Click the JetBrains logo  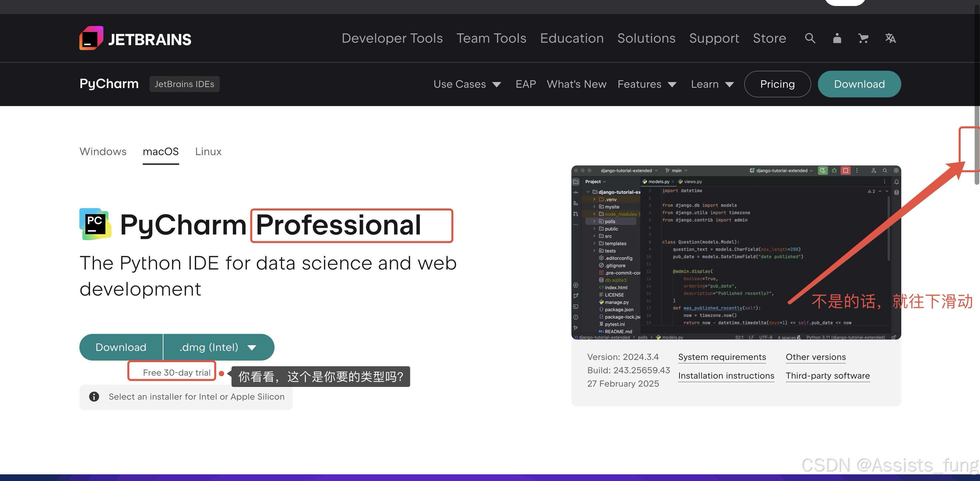tap(135, 38)
